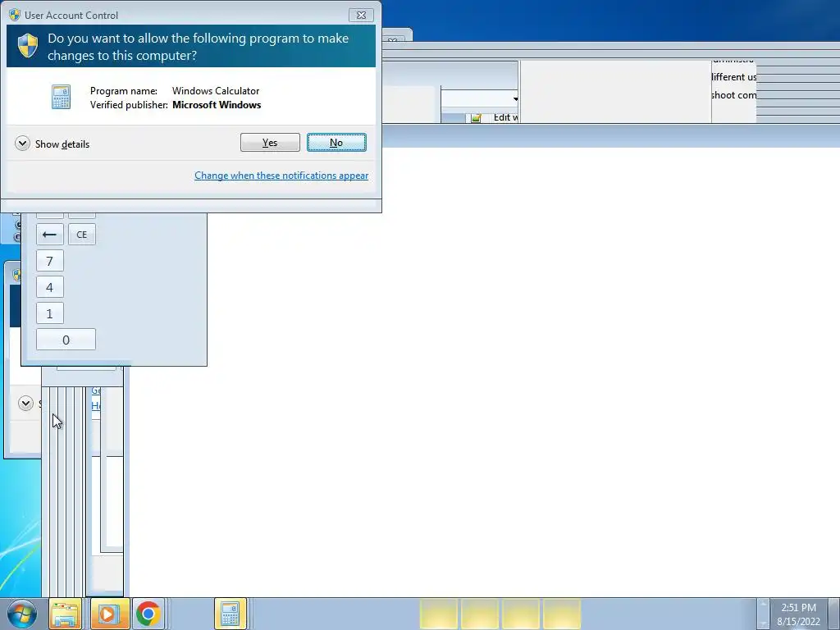Click the 0 key on Calculator

click(66, 340)
